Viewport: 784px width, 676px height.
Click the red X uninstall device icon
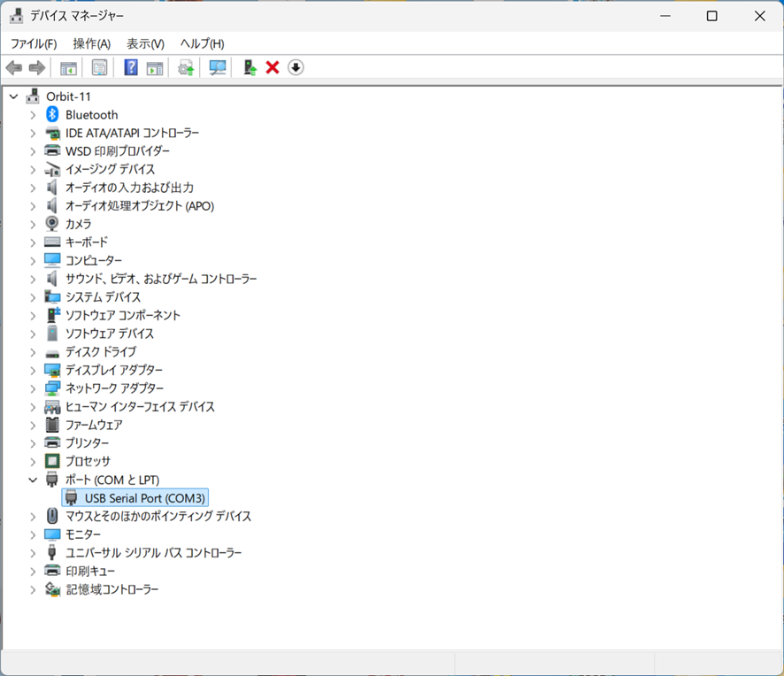(273, 68)
